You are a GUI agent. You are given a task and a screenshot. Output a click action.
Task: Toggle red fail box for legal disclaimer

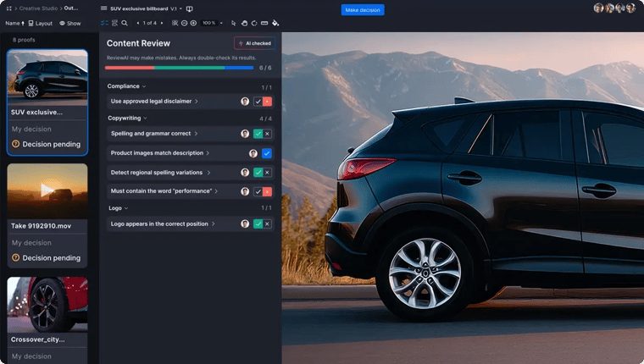tap(268, 102)
